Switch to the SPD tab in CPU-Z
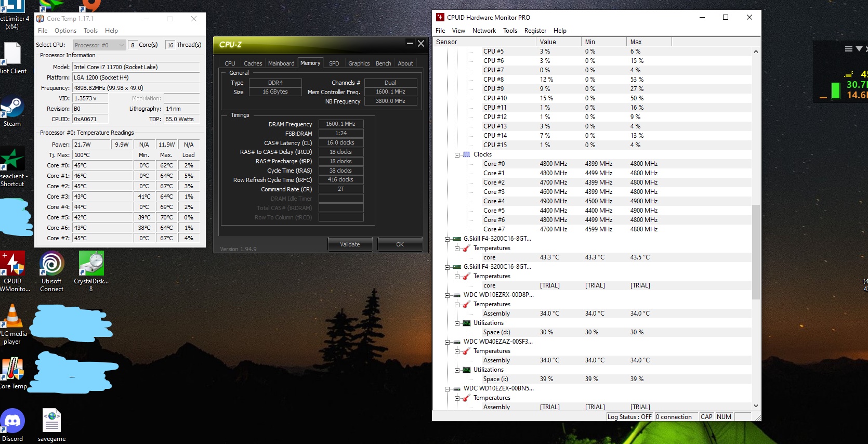Viewport: 868px width, 444px height. coord(334,63)
